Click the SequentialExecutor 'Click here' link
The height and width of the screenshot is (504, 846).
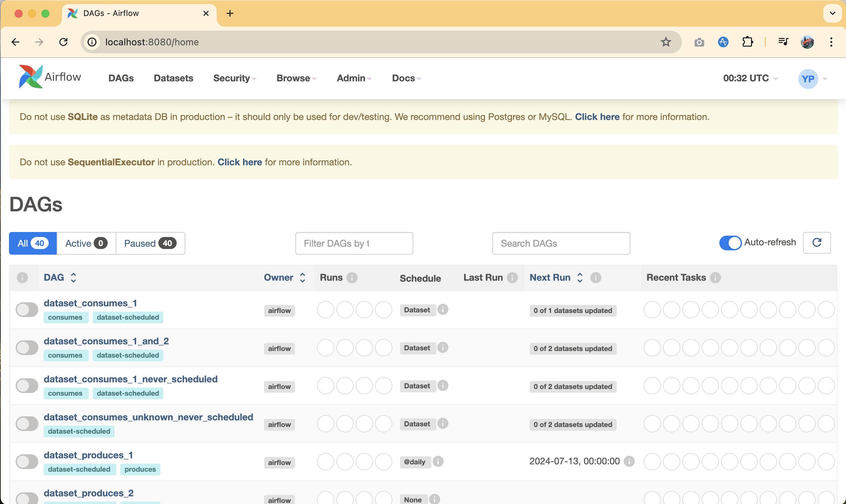tap(239, 162)
